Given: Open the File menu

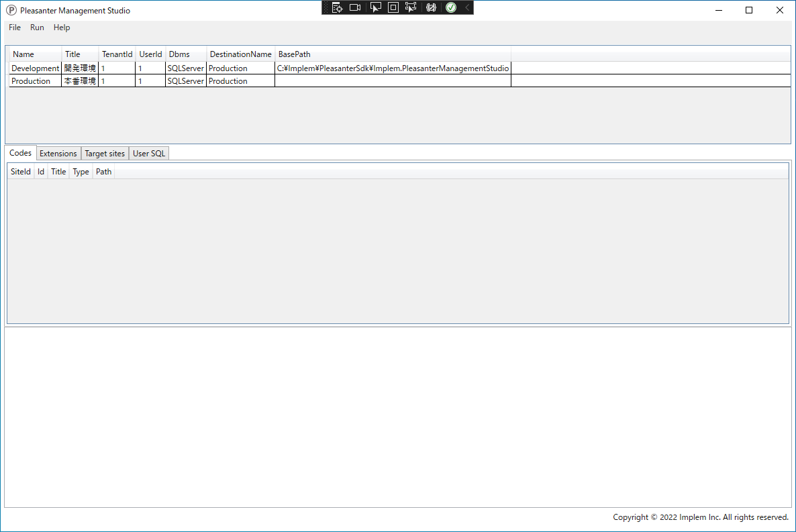Looking at the screenshot, I should (x=15, y=28).
